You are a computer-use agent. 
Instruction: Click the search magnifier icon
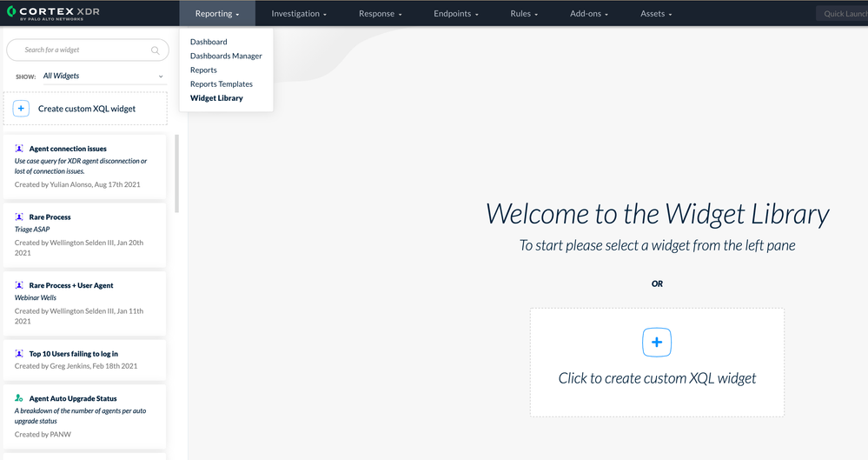(x=156, y=50)
